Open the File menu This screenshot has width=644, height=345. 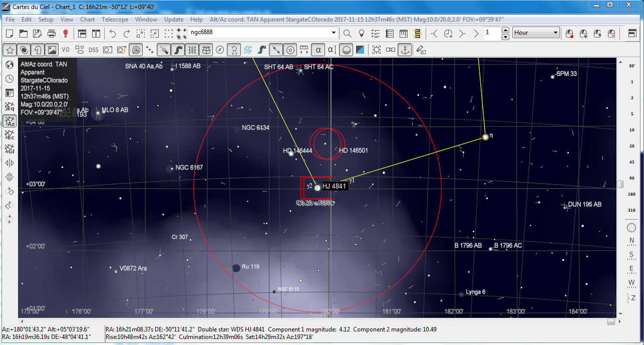click(10, 20)
